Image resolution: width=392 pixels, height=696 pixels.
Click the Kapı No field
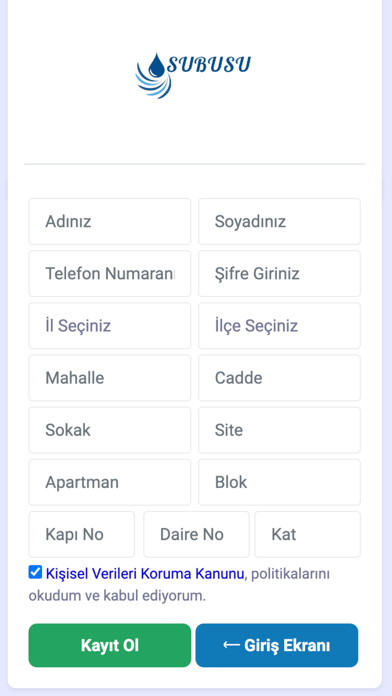[x=82, y=534]
